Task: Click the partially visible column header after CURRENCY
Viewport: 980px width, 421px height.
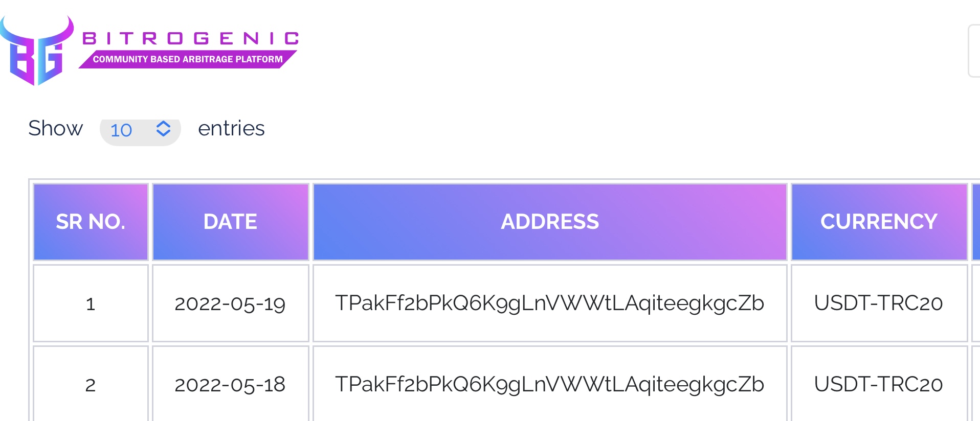Action: click(976, 222)
